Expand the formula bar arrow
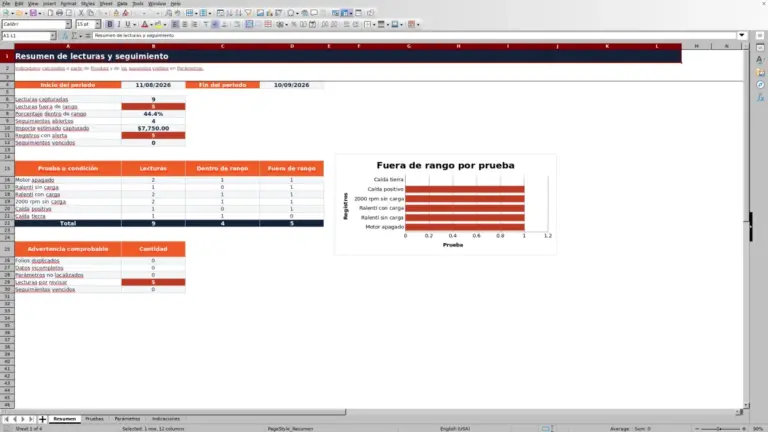Screen dimensions: 768x432 742,35
